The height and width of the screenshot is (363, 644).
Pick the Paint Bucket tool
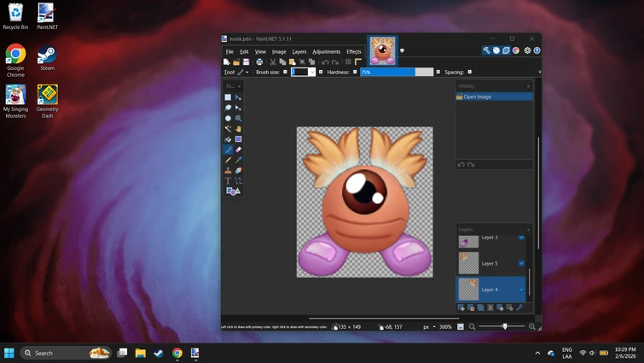[228, 139]
